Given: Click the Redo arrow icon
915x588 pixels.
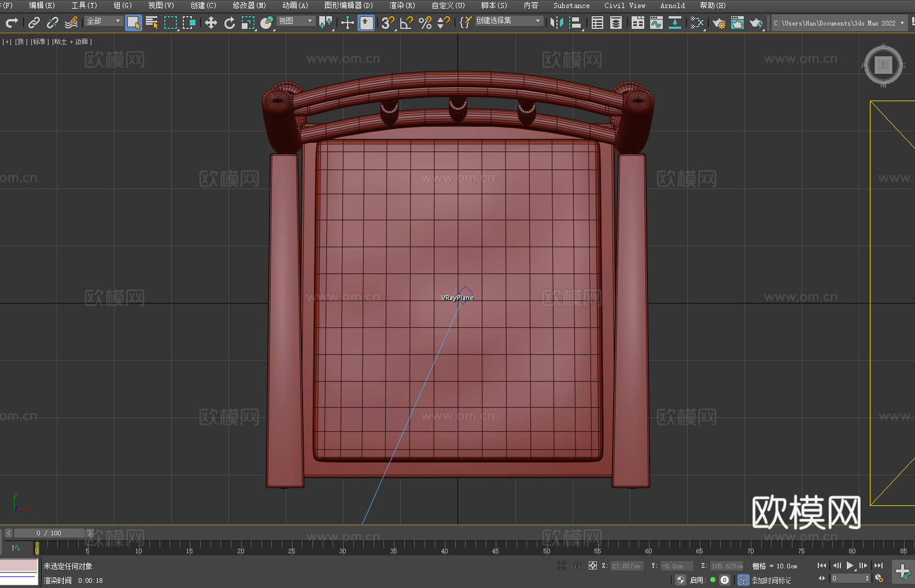Looking at the screenshot, I should tap(12, 23).
